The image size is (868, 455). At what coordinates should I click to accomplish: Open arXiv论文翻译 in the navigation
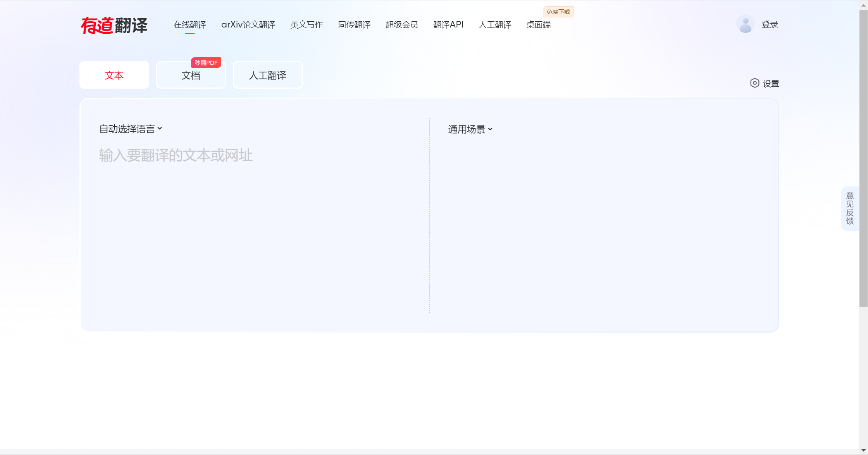(x=248, y=25)
